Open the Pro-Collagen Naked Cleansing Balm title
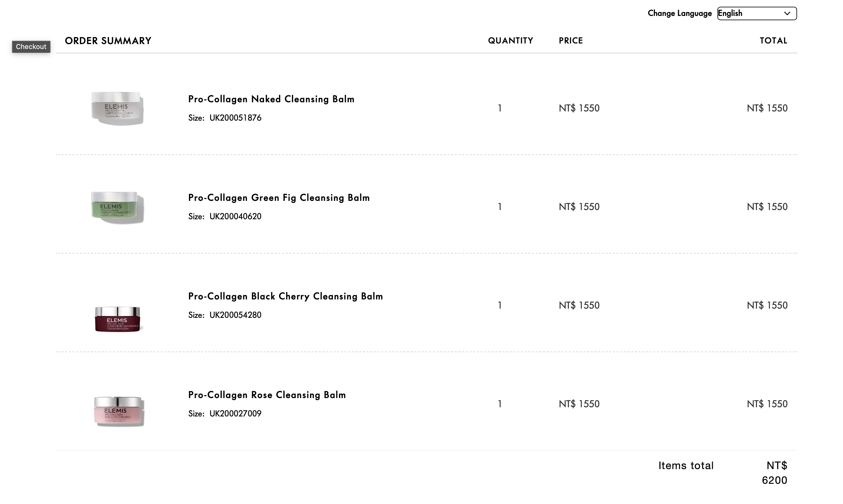Screen dimensions: 843x504 tap(271, 99)
